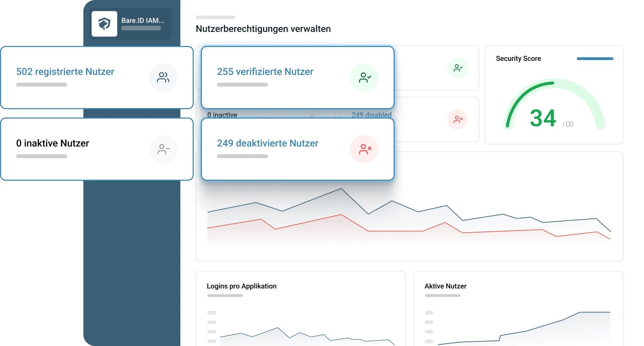The image size is (644, 346).
Task: Click the green security score gauge arc
Action: [x=554, y=103]
